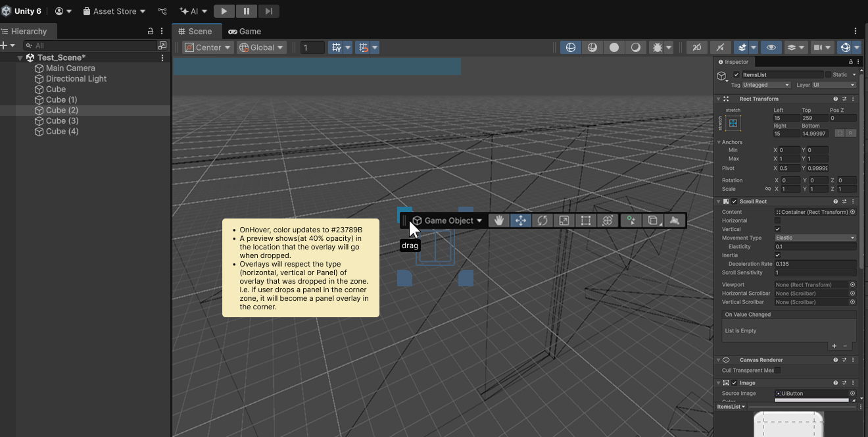Collapse the Anchors foldout
Screen dimensions: 868x437
point(719,142)
